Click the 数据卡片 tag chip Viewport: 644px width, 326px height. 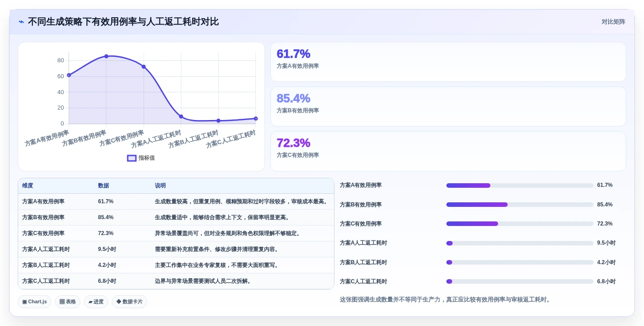click(x=130, y=301)
